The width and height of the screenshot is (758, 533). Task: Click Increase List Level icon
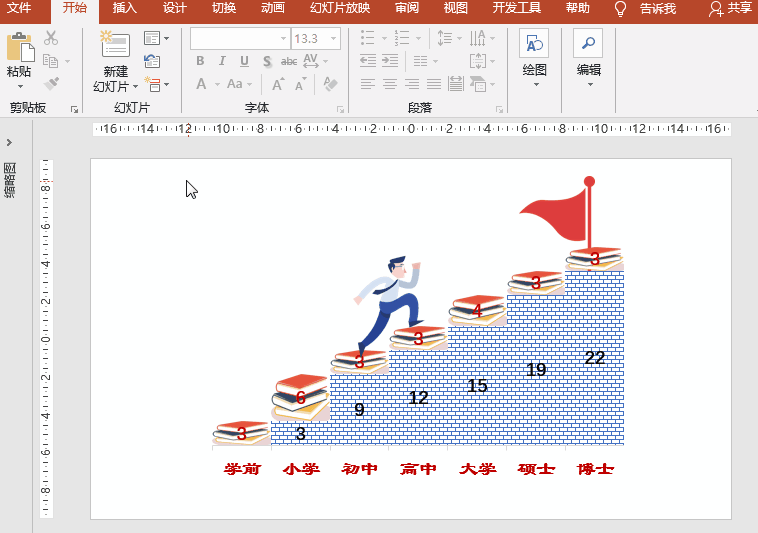pyautogui.click(x=390, y=61)
